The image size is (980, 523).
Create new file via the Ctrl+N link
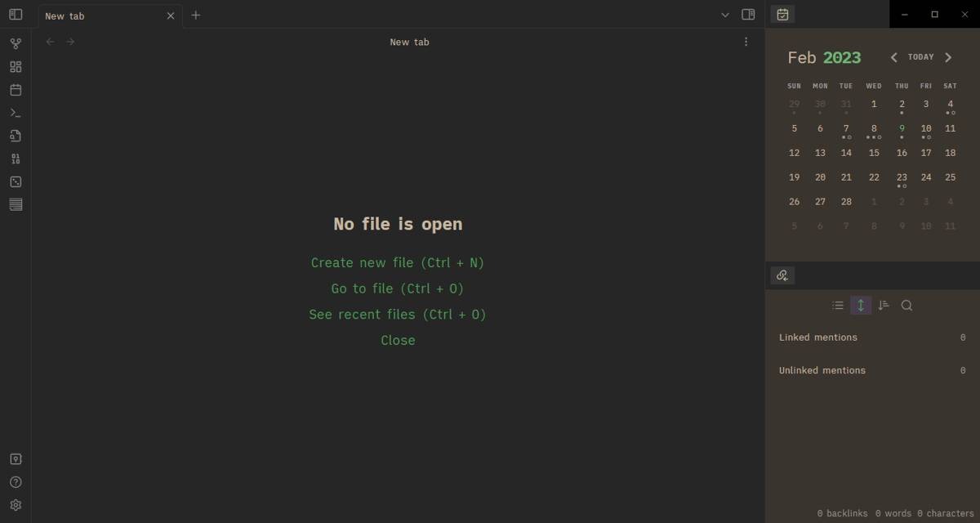397,262
